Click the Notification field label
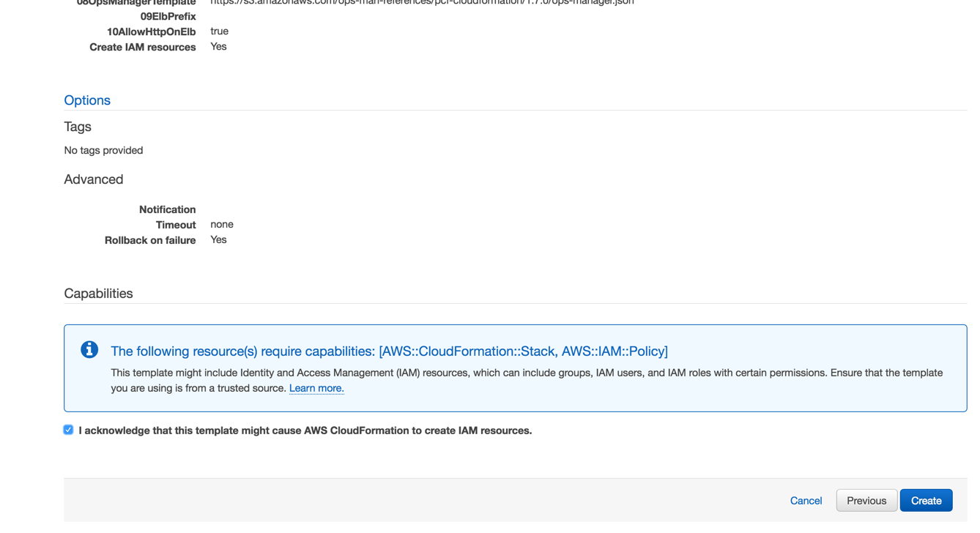The width and height of the screenshot is (980, 533). click(167, 209)
